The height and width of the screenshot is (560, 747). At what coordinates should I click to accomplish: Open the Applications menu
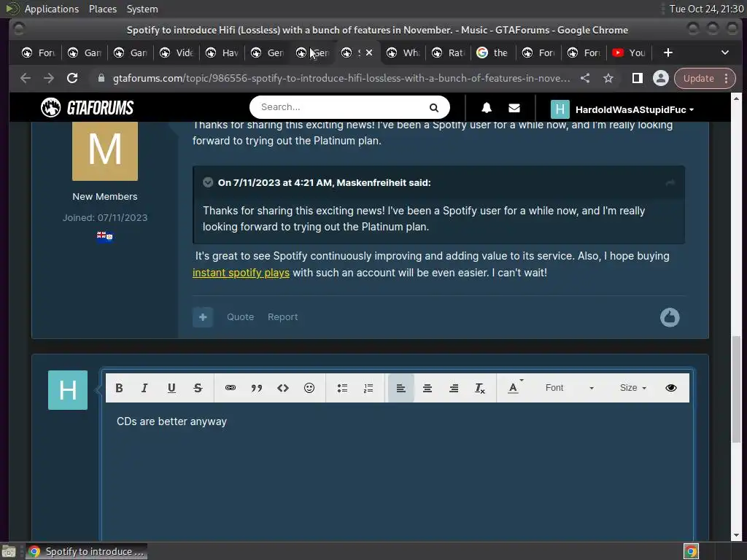pyautogui.click(x=52, y=9)
